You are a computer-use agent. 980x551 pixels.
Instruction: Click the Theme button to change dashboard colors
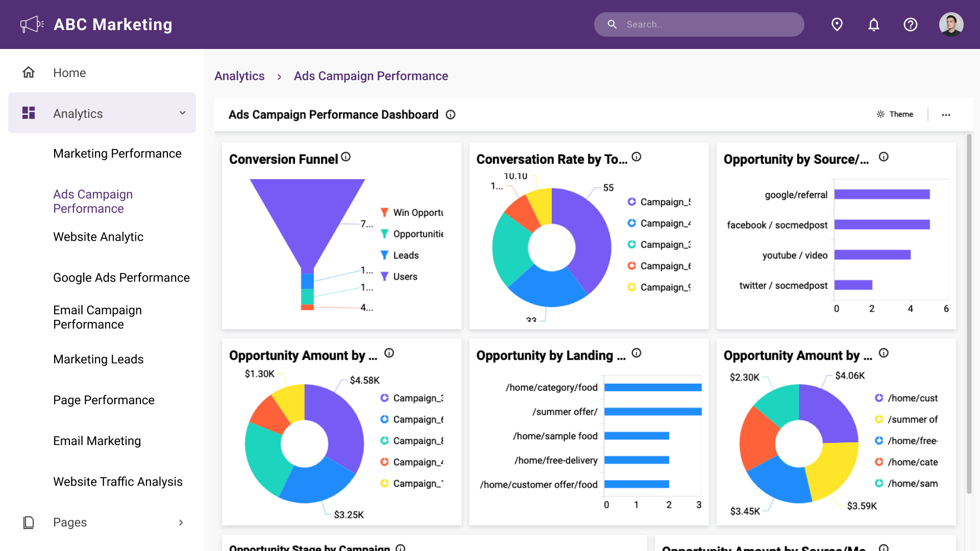895,114
